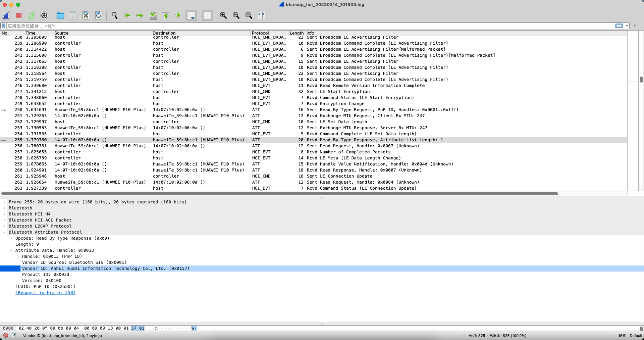
Task: Expand Bluetooth HCI H4 row
Action: click(4, 214)
